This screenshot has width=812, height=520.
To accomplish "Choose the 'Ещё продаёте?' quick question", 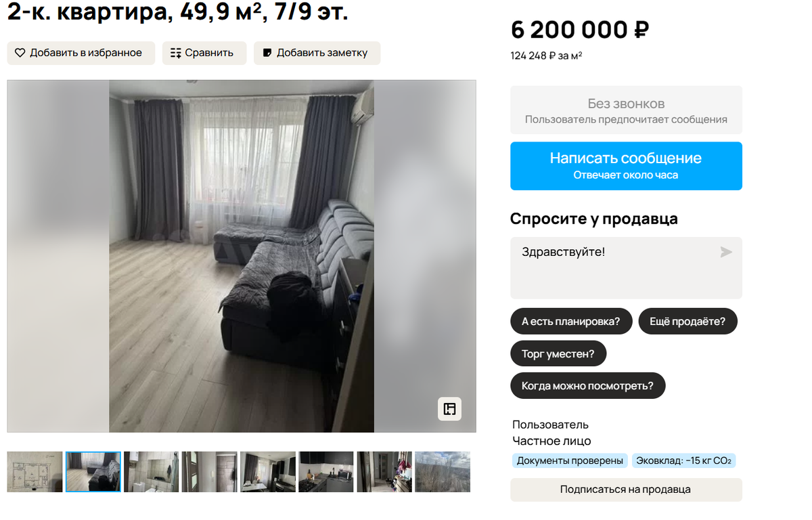I will (687, 322).
